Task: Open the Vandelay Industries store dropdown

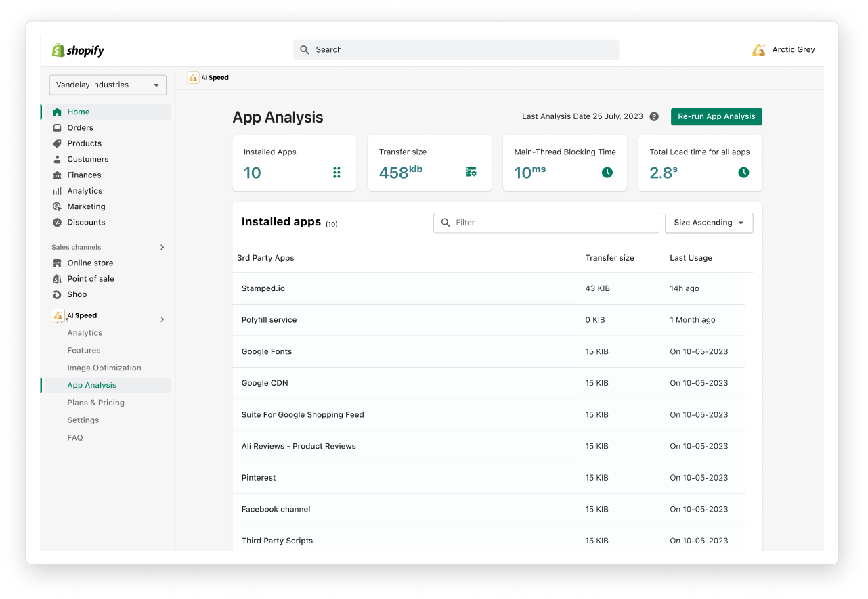Action: [x=108, y=85]
